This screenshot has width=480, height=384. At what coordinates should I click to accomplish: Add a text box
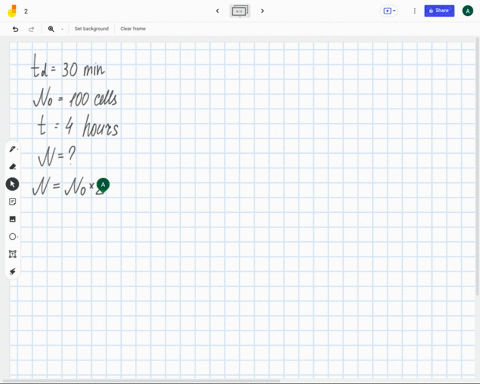(x=13, y=254)
